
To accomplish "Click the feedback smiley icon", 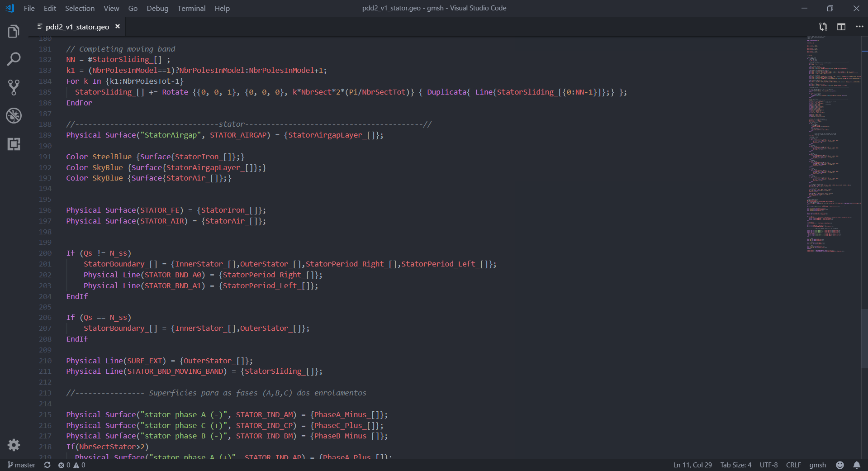I will click(x=840, y=465).
